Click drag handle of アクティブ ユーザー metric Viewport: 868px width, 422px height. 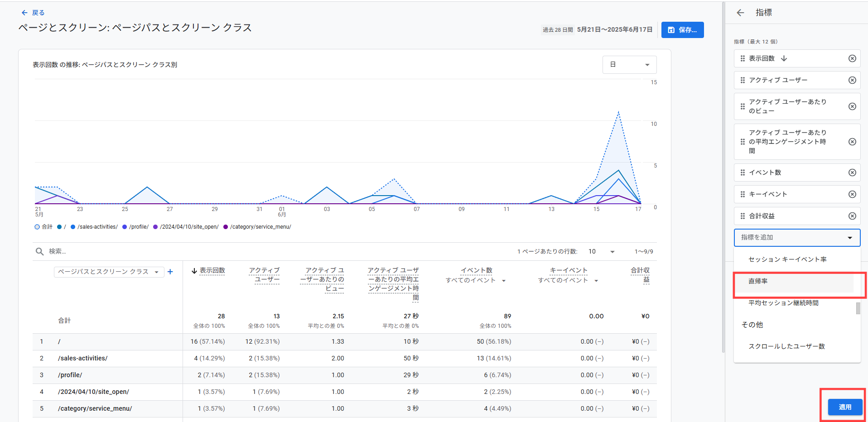(x=743, y=80)
